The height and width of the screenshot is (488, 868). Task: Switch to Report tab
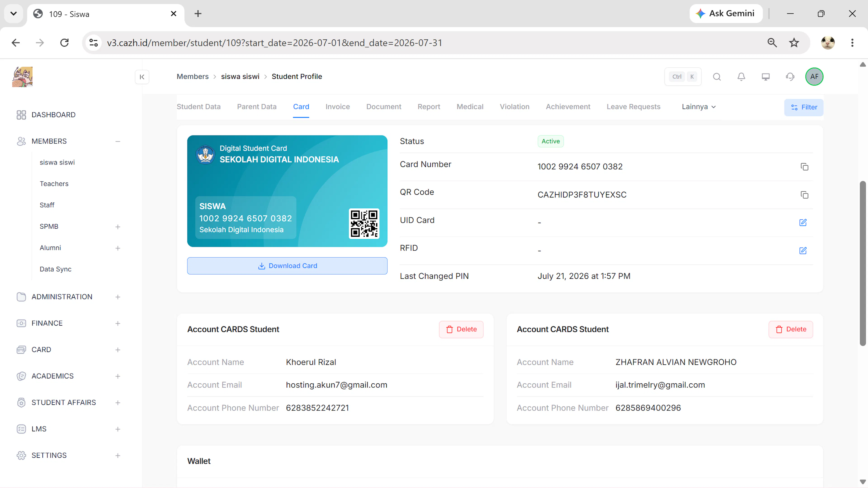click(429, 107)
